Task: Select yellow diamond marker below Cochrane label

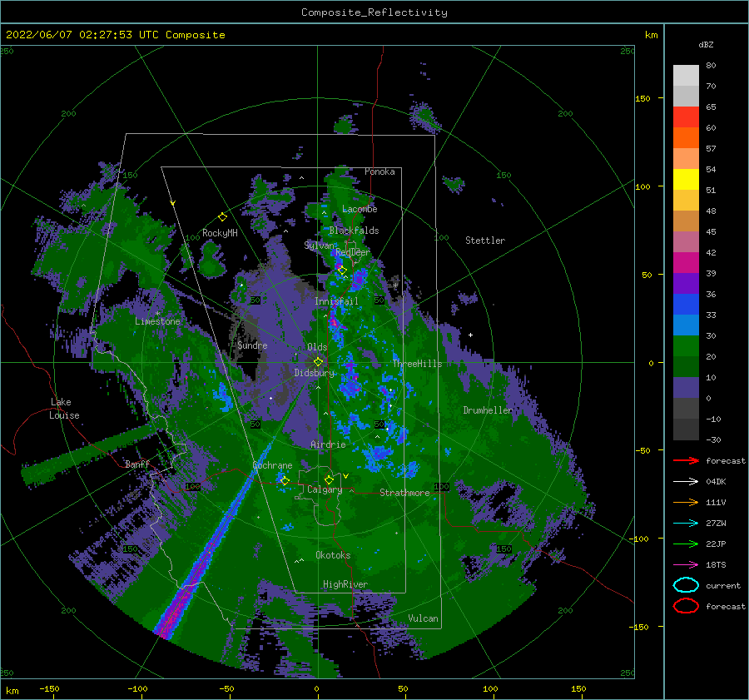Action: coord(285,480)
